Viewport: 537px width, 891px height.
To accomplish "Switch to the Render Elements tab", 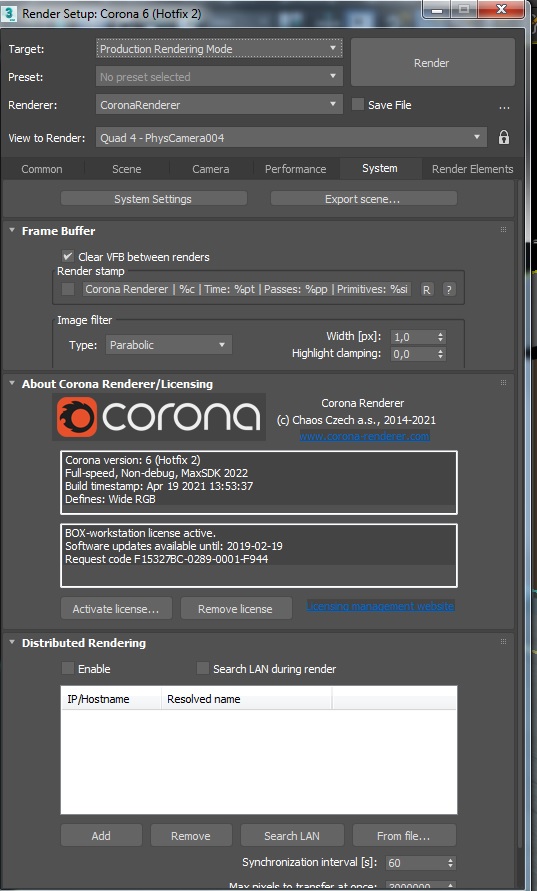I will (x=472, y=169).
